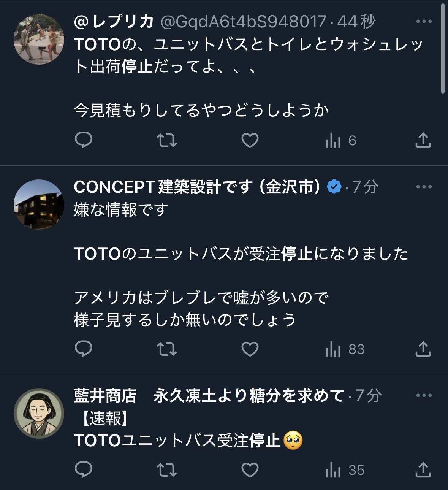The height and width of the screenshot is (490, 448).
Task: Click the vertical scrollbar thumb
Action: pyautogui.click(x=443, y=49)
